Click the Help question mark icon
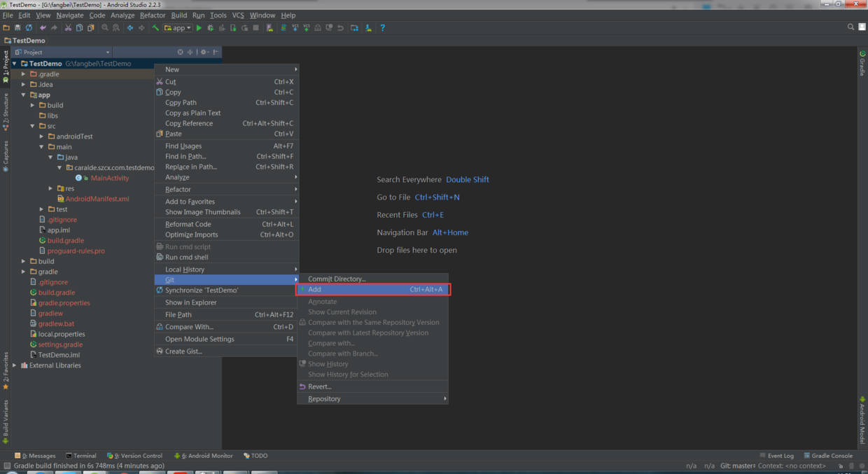Viewport: 868px width, 474px height. (382, 28)
